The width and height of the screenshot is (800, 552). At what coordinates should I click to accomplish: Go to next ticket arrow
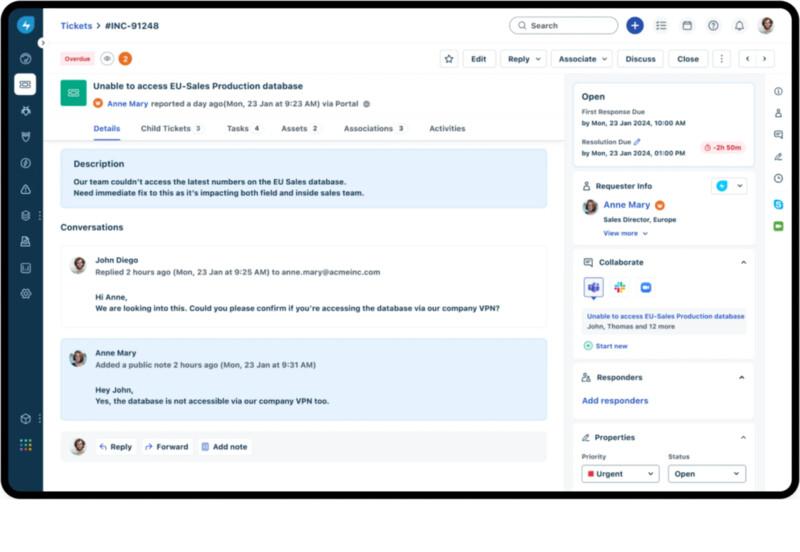[765, 59]
